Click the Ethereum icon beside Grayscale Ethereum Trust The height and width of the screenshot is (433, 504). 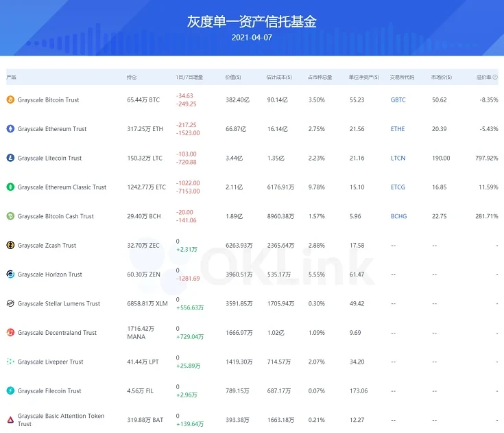click(x=10, y=129)
